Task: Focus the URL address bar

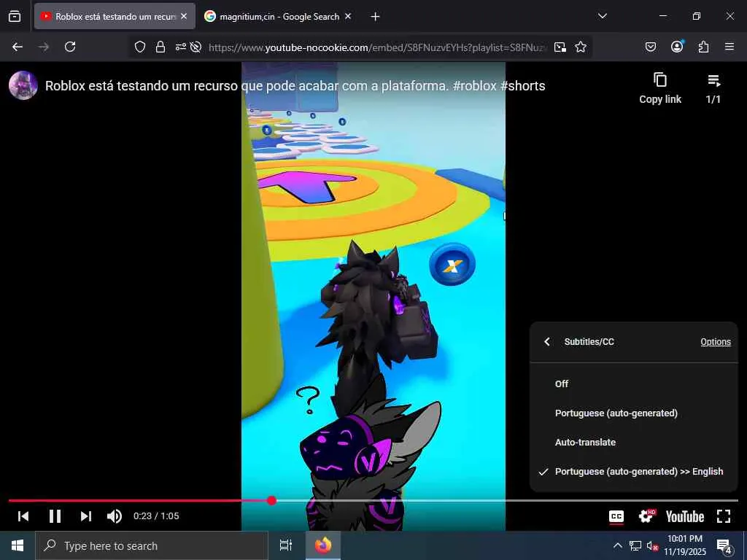Action: click(377, 47)
